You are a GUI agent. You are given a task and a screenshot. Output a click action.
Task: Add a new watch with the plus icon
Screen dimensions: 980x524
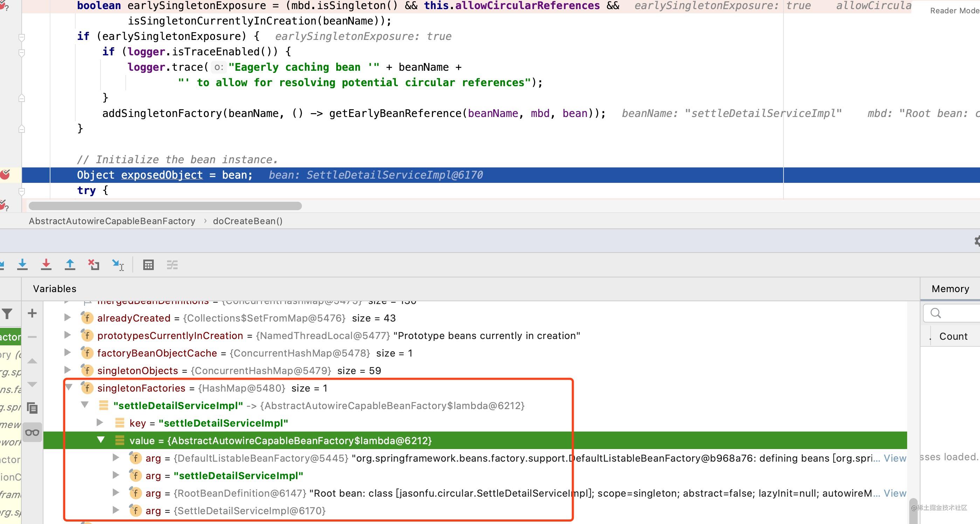point(32,313)
